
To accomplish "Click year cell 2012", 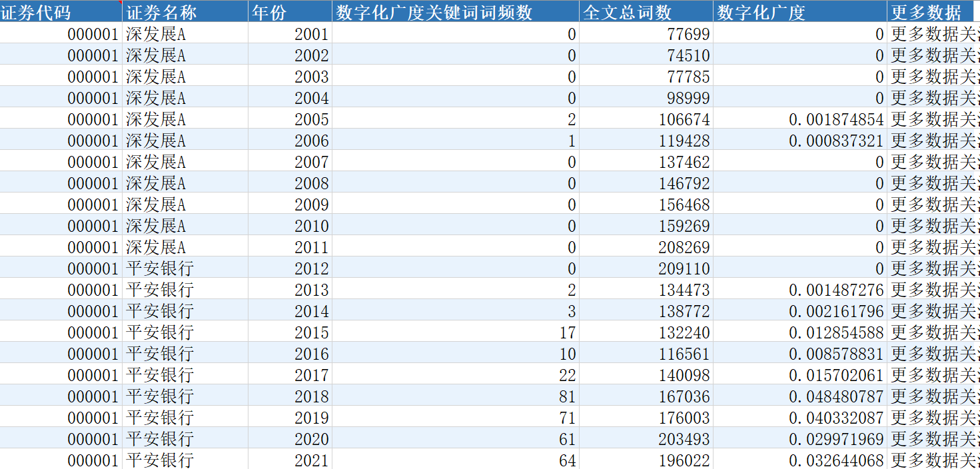I will pyautogui.click(x=290, y=268).
